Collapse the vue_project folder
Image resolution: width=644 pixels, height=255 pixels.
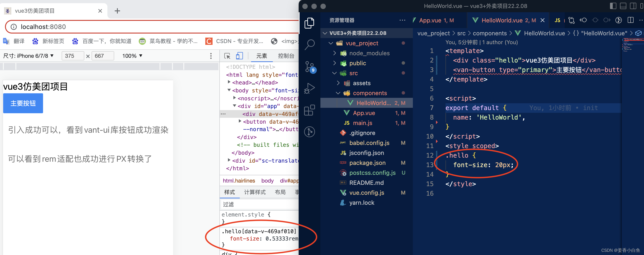tap(331, 43)
